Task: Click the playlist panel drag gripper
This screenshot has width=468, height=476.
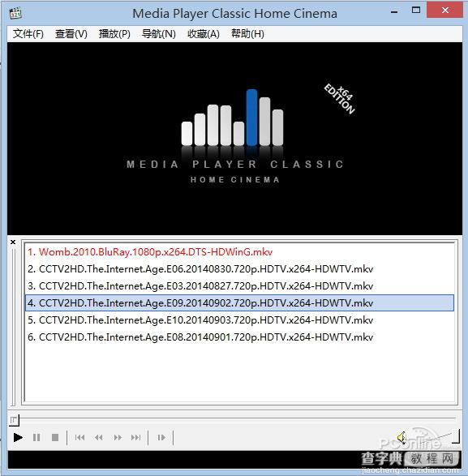Action: (x=13, y=327)
